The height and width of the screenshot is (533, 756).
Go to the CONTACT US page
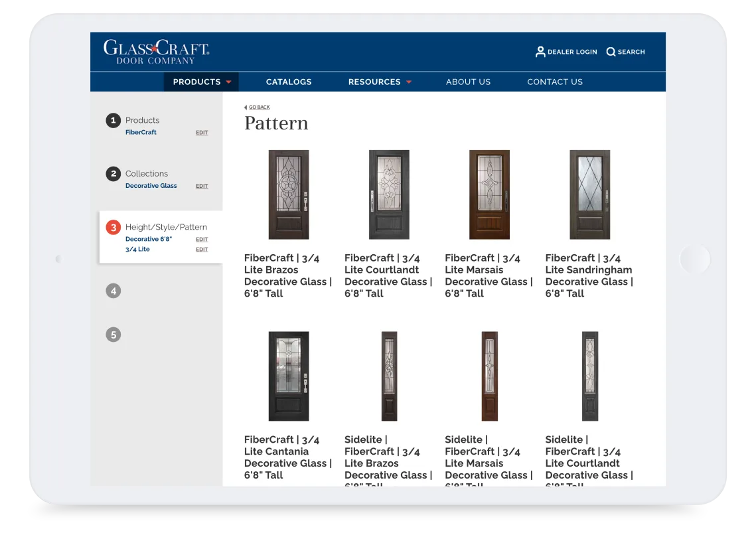pyautogui.click(x=555, y=82)
